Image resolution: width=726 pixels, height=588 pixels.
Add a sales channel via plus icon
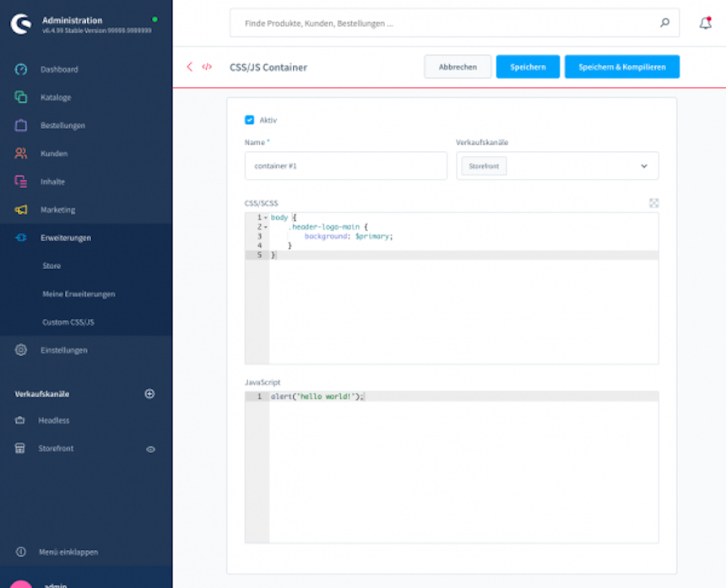coord(149,393)
